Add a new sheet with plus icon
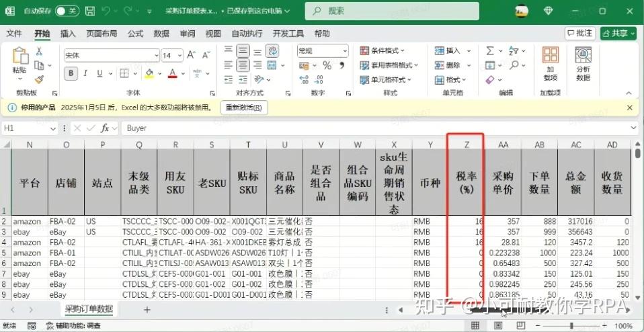This screenshot has height=332, width=644. [x=147, y=309]
